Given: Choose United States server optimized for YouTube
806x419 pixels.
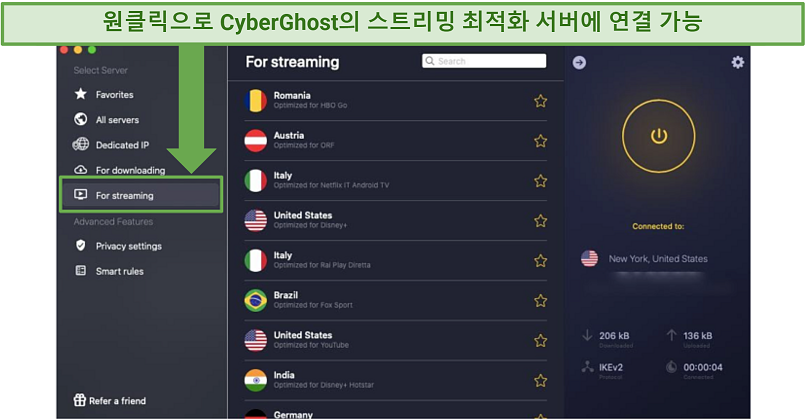Looking at the screenshot, I should pyautogui.click(x=395, y=340).
